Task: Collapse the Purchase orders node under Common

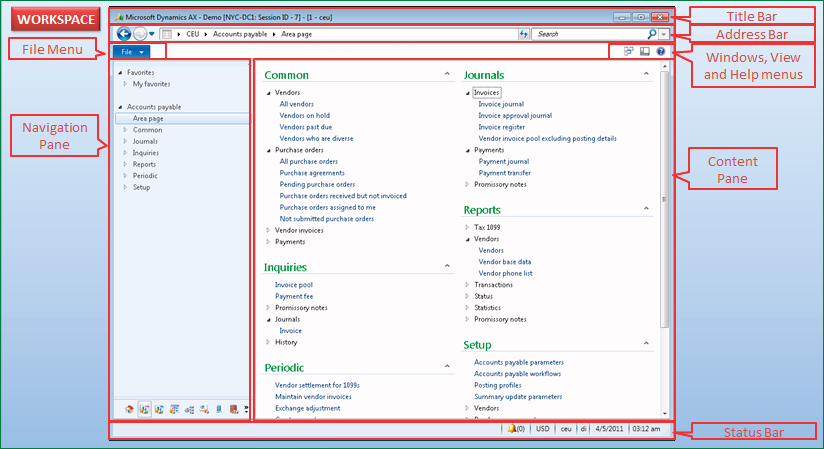Action: point(269,150)
